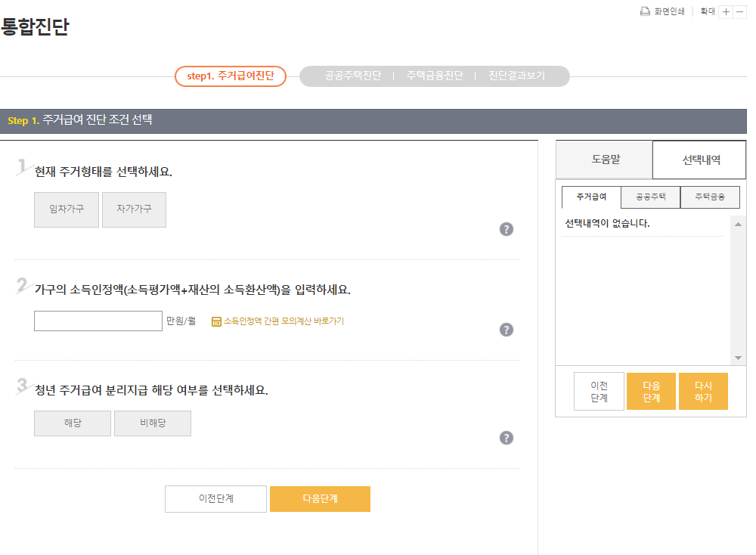Click the bottom 이전단계 button

[215, 498]
